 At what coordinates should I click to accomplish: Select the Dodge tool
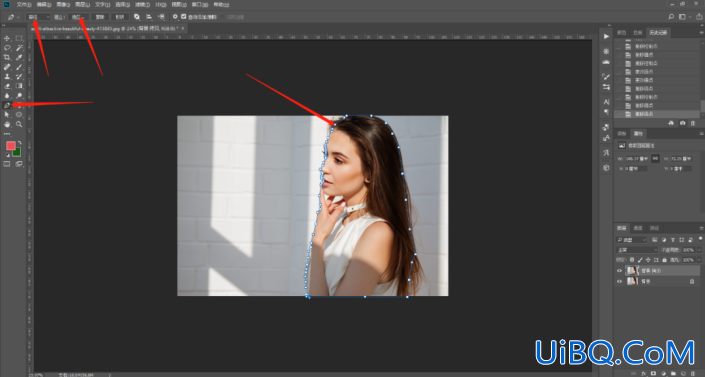pos(19,95)
